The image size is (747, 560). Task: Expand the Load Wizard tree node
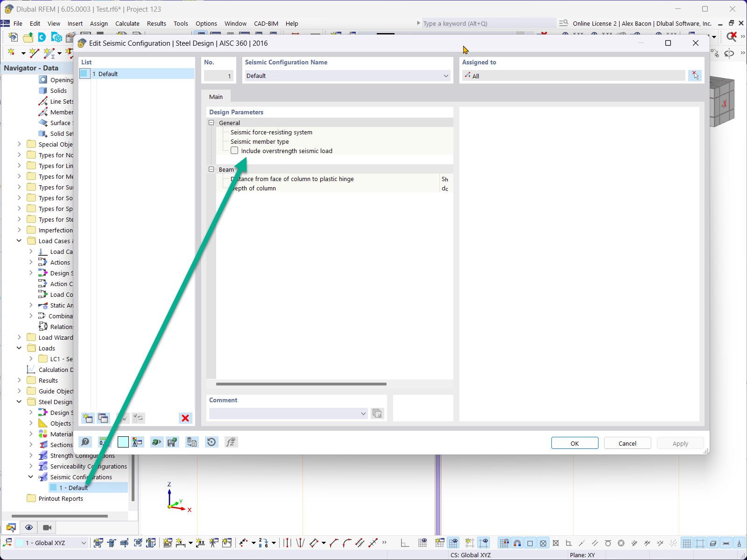click(x=19, y=337)
